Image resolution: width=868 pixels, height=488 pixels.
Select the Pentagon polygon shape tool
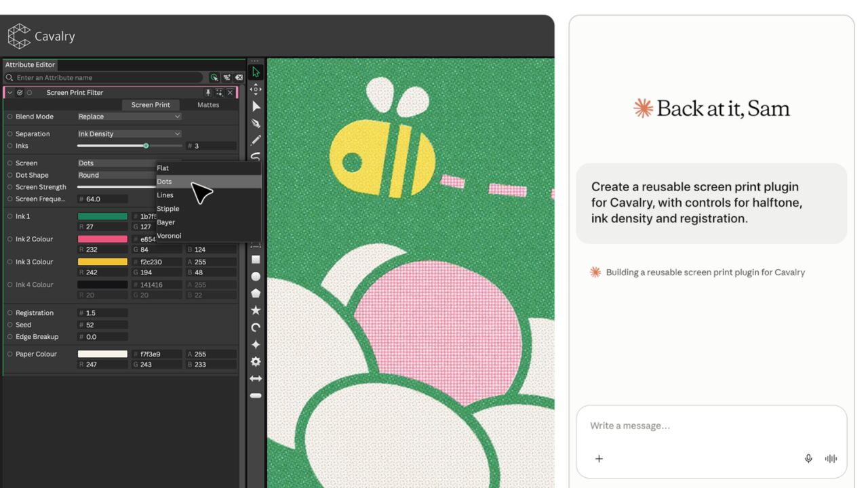point(256,293)
